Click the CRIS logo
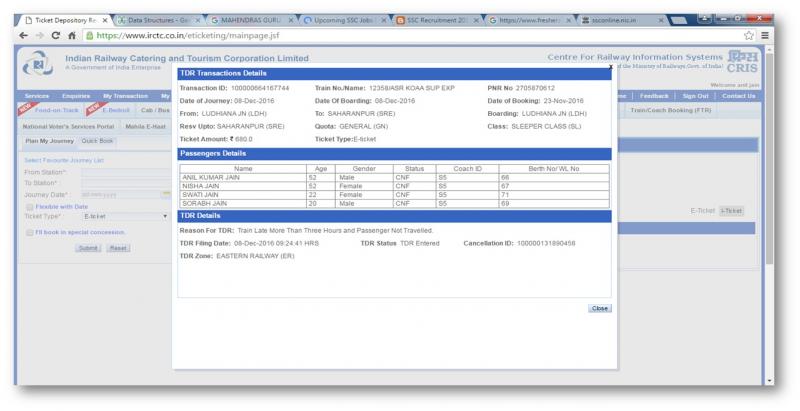800x411 pixels. point(742,62)
